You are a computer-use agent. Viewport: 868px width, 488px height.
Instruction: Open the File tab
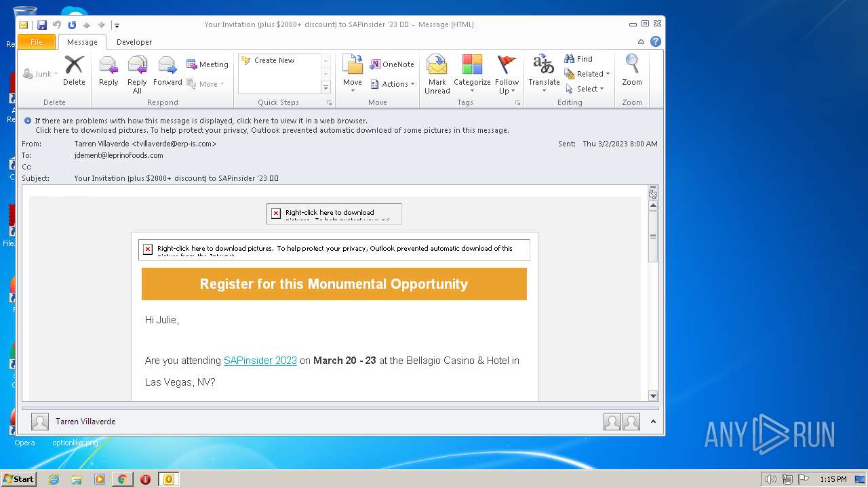(x=37, y=42)
